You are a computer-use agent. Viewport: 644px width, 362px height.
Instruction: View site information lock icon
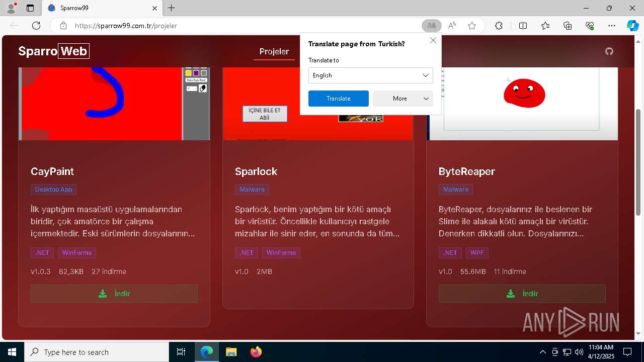pos(63,26)
